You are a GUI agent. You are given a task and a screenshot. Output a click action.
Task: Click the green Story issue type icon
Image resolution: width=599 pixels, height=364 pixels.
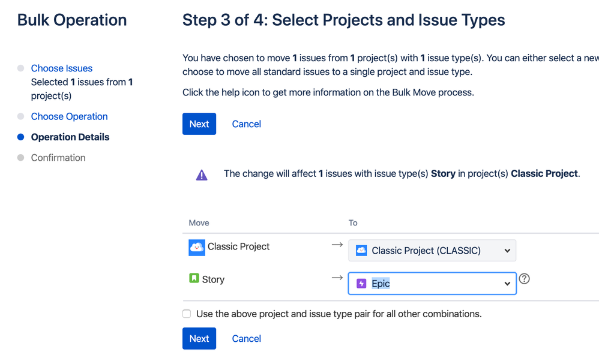(194, 278)
